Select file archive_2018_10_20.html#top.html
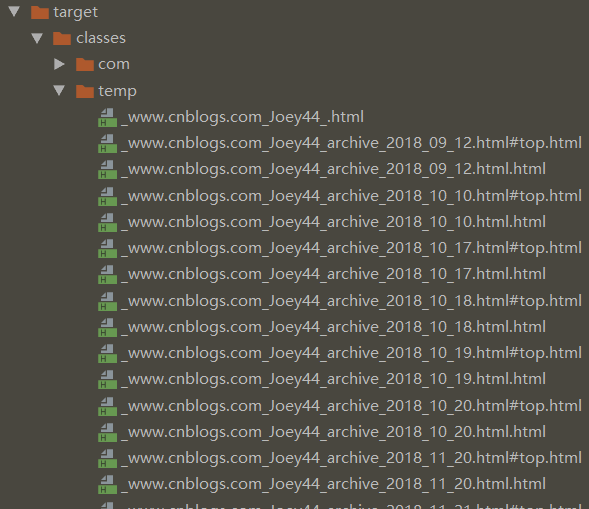Screen dimensions: 589x509 [x=351, y=406]
